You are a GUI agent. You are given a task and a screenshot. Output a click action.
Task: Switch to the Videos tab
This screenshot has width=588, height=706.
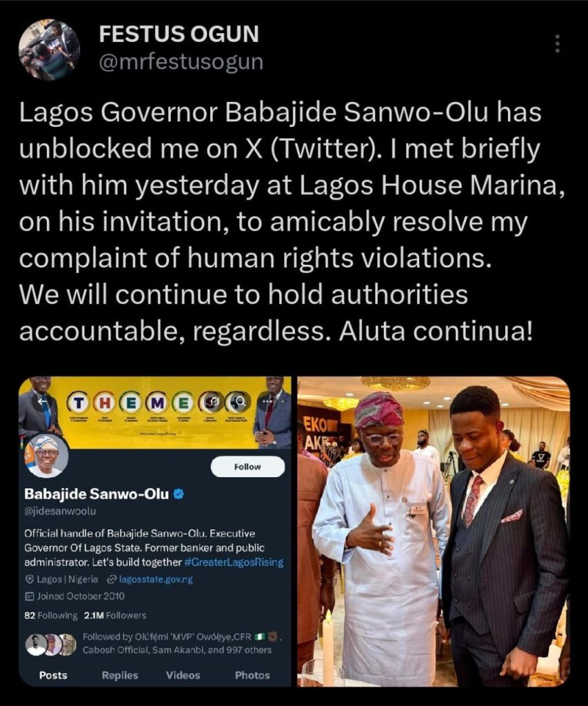coord(183,676)
